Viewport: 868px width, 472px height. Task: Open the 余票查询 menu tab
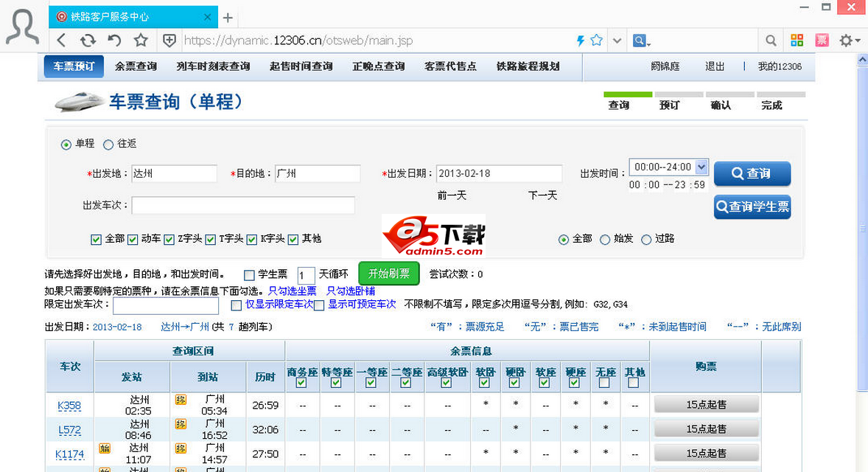[x=136, y=66]
